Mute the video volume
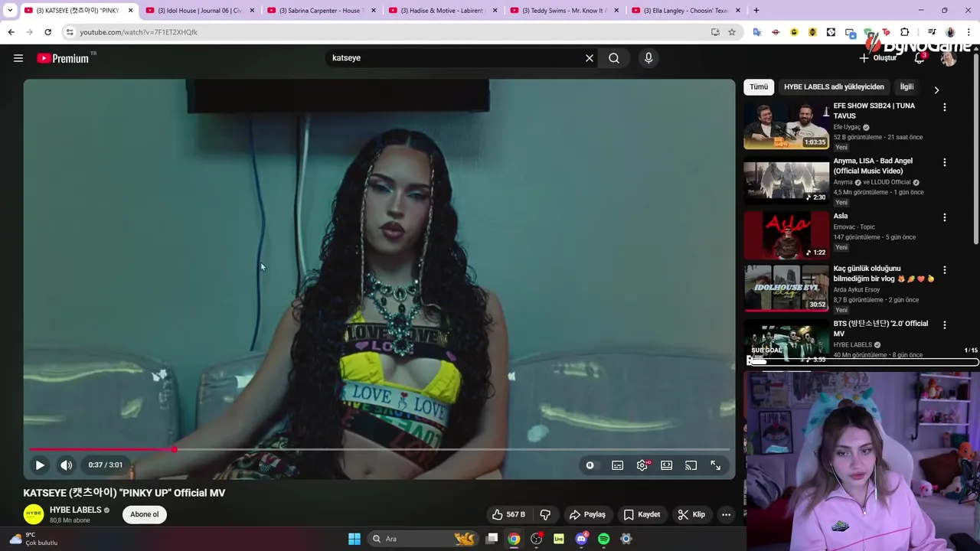This screenshot has width=980, height=551. 67,465
